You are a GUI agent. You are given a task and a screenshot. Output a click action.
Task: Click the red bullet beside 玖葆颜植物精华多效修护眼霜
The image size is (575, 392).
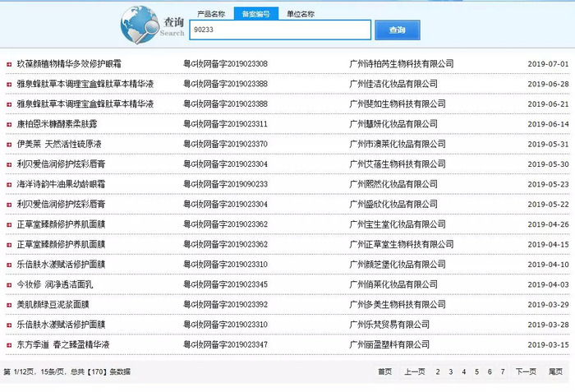coord(9,64)
